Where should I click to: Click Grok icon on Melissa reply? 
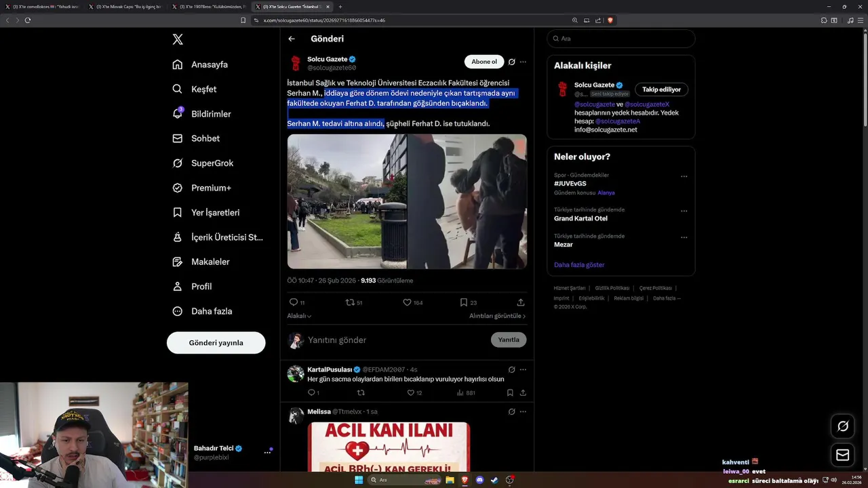[x=512, y=411]
